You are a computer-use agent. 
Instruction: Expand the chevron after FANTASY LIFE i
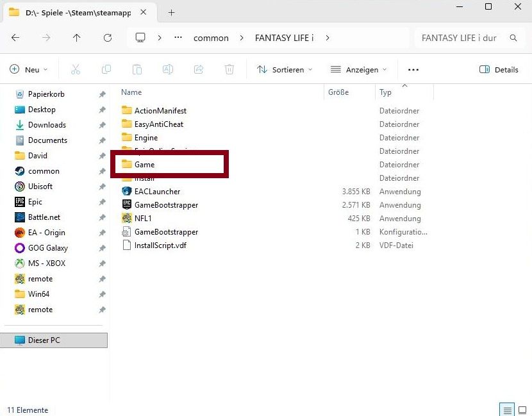click(x=328, y=38)
